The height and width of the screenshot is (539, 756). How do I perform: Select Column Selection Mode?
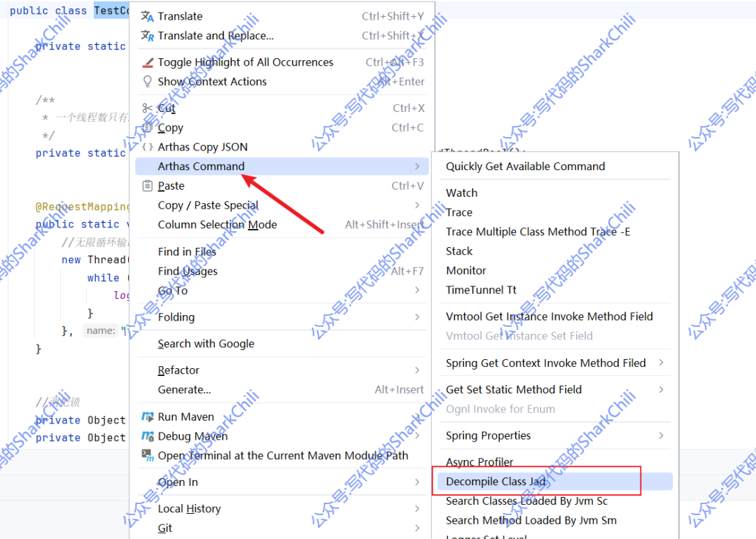click(x=282, y=225)
